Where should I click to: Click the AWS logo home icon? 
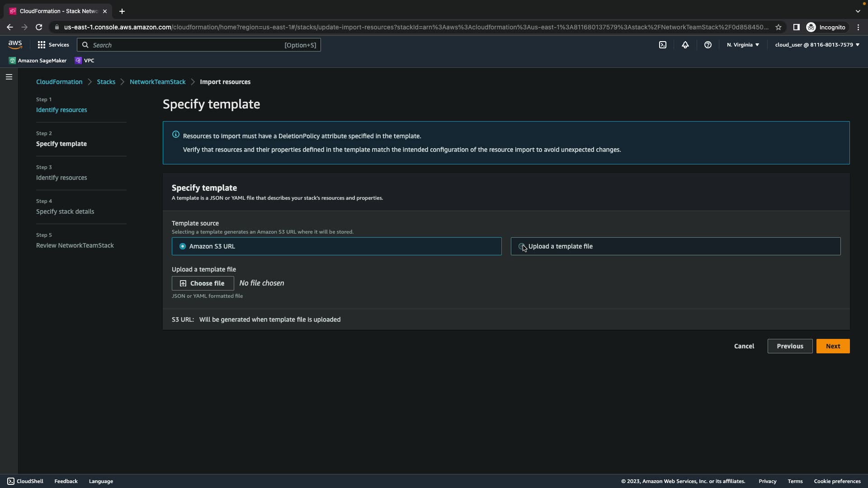tap(15, 44)
